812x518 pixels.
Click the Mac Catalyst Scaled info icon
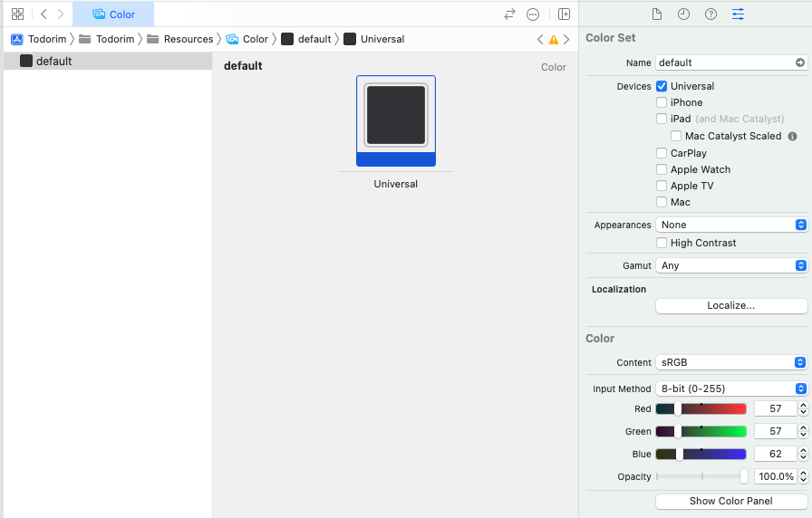point(792,136)
